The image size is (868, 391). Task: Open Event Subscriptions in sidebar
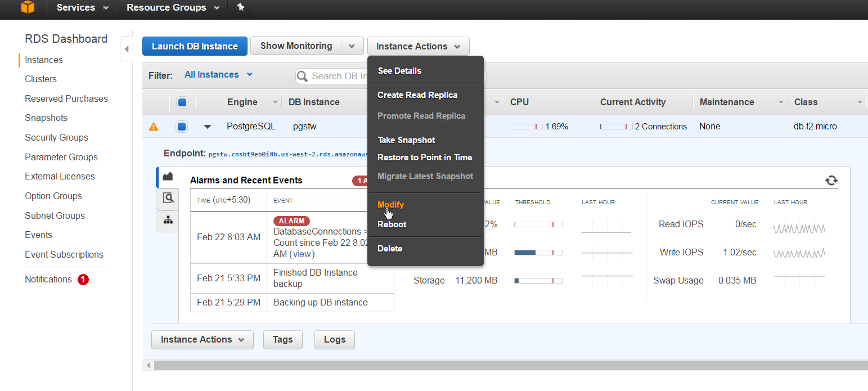tap(64, 255)
